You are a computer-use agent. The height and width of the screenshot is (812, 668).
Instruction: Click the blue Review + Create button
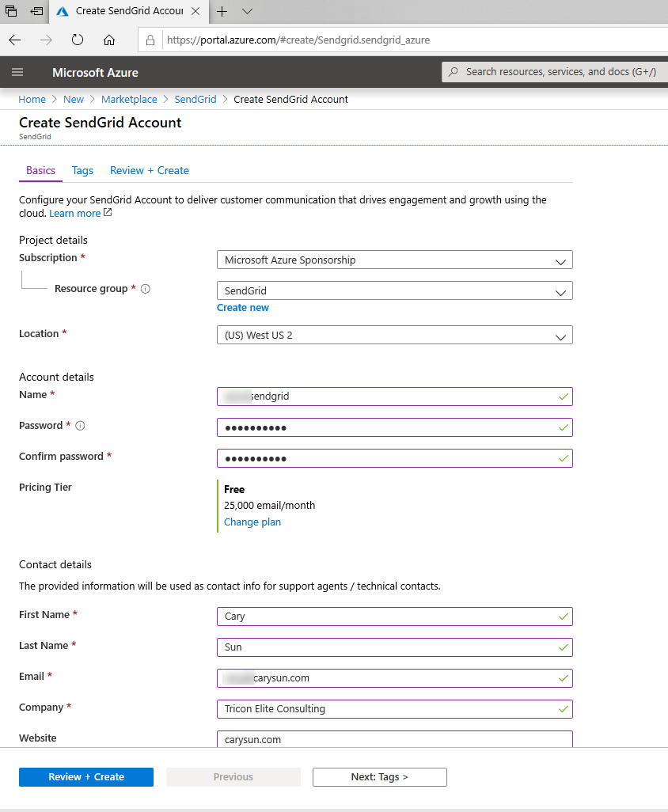click(86, 777)
